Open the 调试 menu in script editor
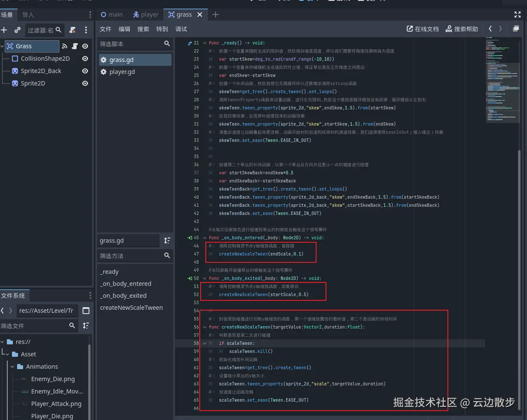527x420 pixels. pos(181,29)
